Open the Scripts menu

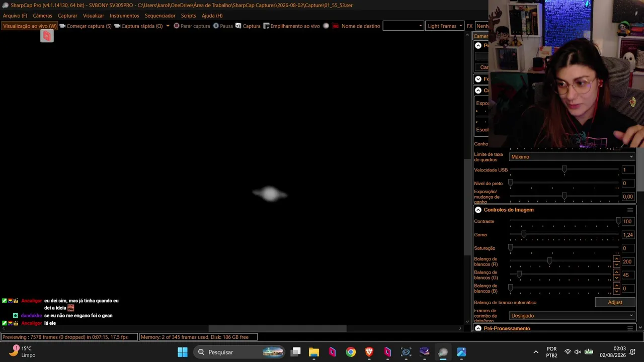(x=188, y=16)
